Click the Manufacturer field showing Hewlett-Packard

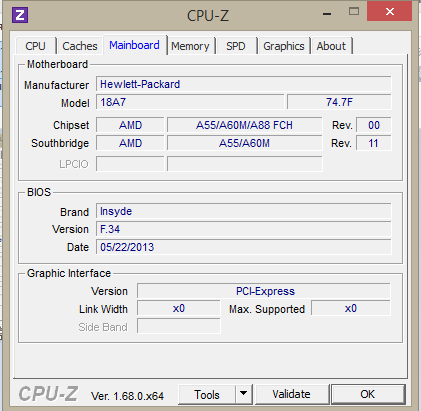244,84
